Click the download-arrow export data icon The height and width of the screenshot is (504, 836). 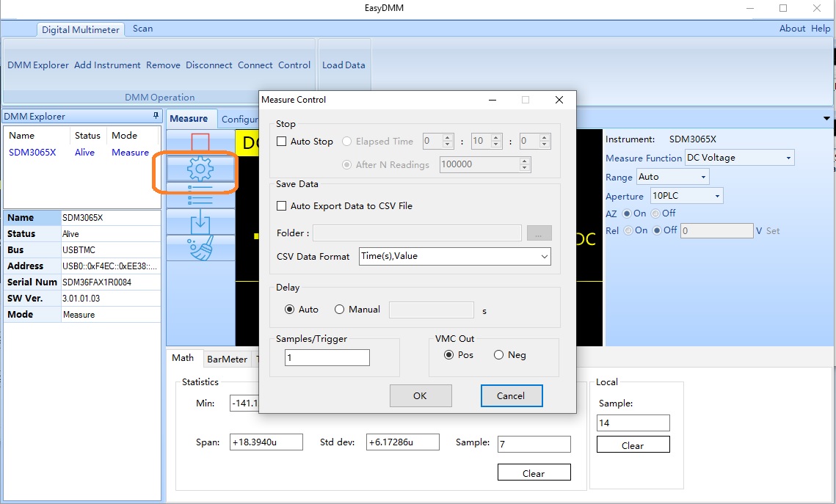[200, 222]
